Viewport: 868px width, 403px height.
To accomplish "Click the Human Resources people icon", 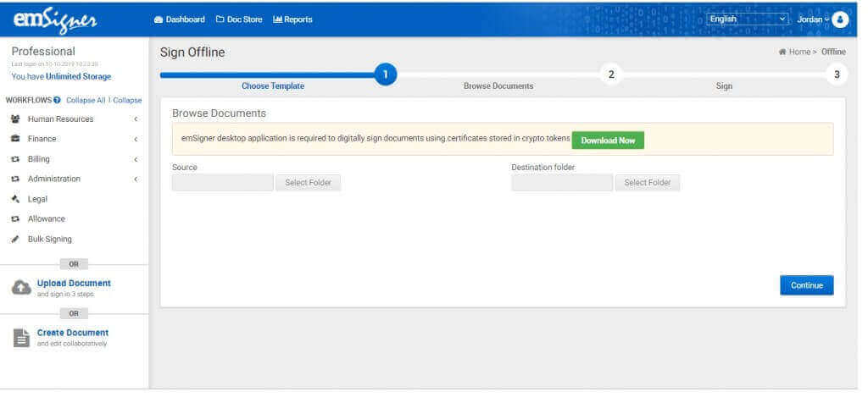I will pyautogui.click(x=15, y=119).
